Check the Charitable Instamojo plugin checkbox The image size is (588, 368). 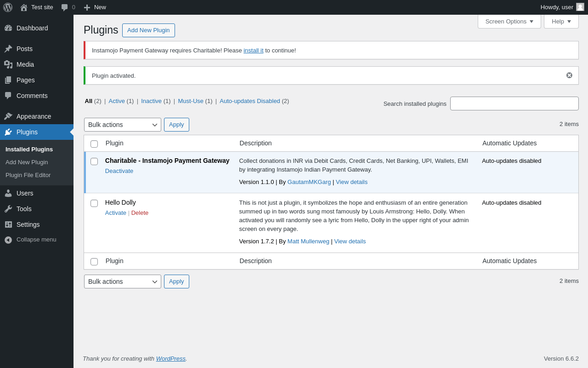coord(94,161)
